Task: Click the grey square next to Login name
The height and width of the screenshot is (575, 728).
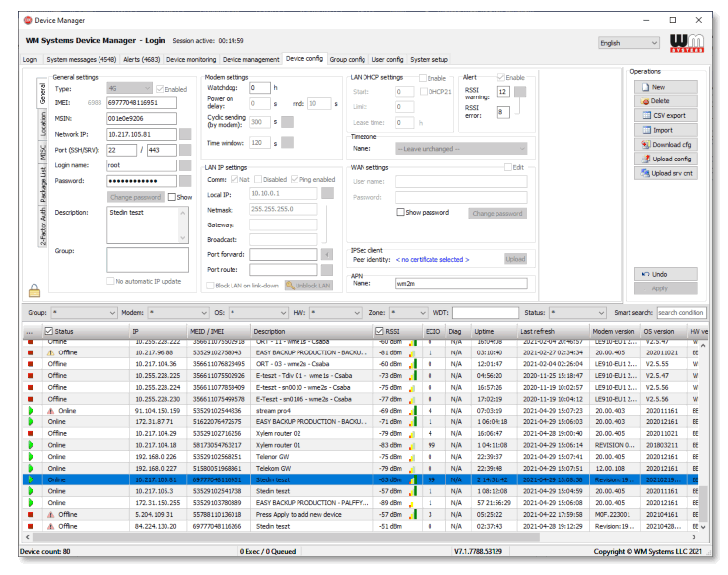Action: tap(185, 165)
